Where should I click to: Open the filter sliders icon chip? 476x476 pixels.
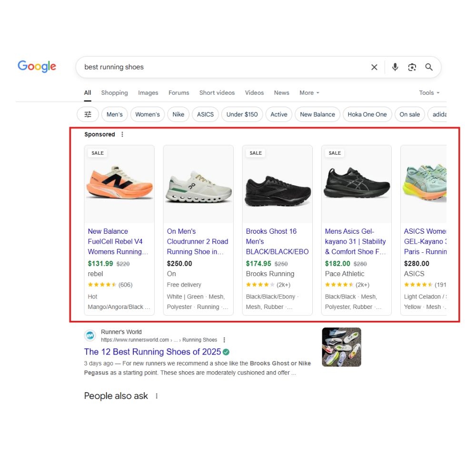click(x=88, y=114)
